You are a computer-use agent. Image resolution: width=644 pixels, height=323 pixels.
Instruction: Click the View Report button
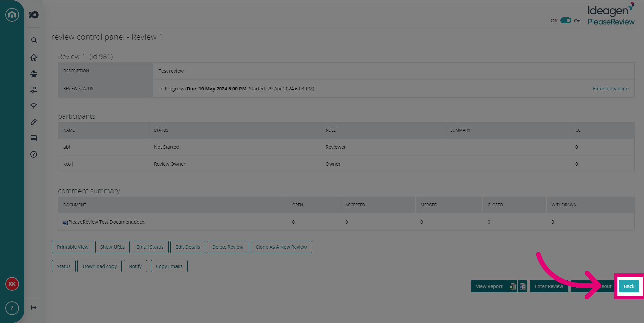click(x=489, y=286)
